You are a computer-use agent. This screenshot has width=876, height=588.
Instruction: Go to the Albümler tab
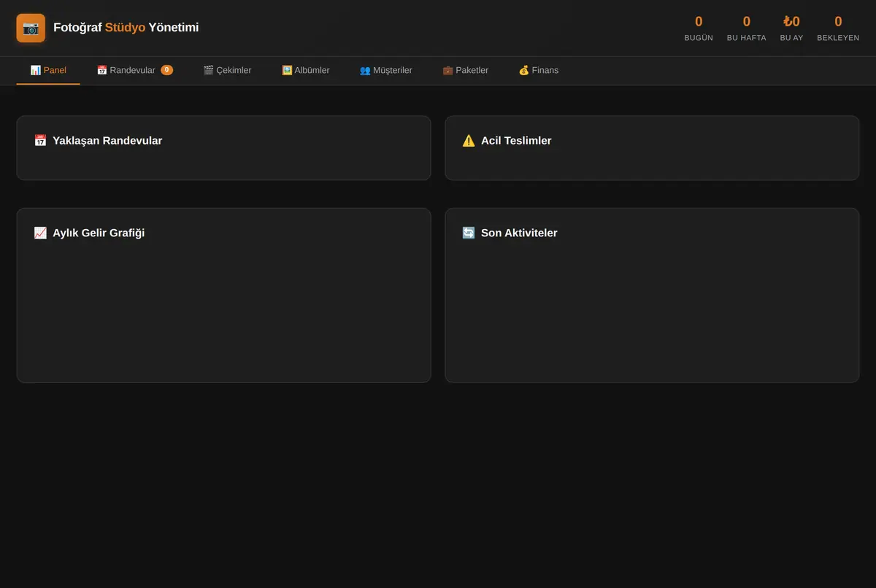click(306, 70)
